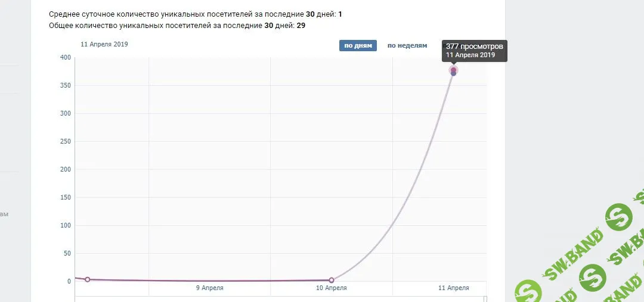This screenshot has width=644, height=302.
Task: Switch the chart to the "по дням" view
Action: click(x=358, y=46)
